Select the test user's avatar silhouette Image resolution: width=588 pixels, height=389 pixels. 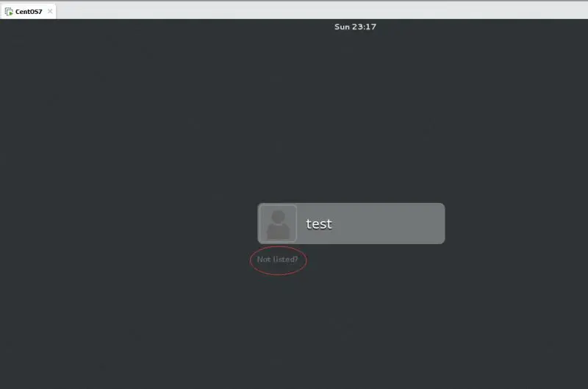click(278, 224)
